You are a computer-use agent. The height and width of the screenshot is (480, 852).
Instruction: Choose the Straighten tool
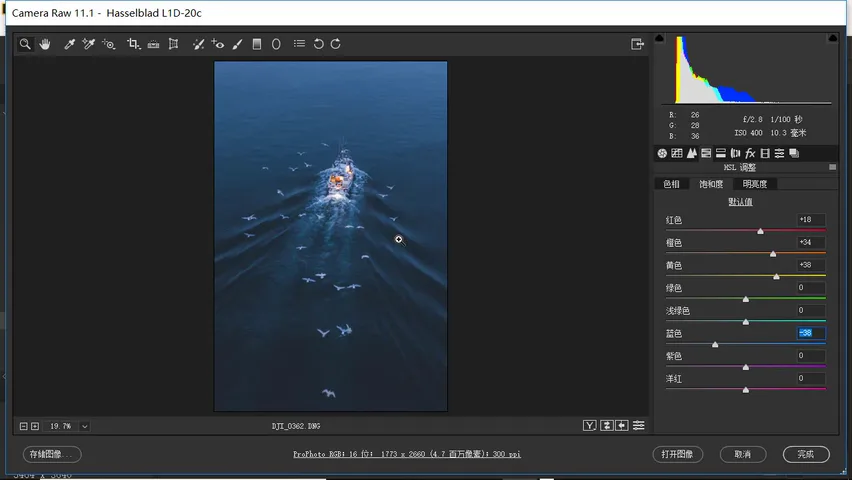(x=153, y=44)
